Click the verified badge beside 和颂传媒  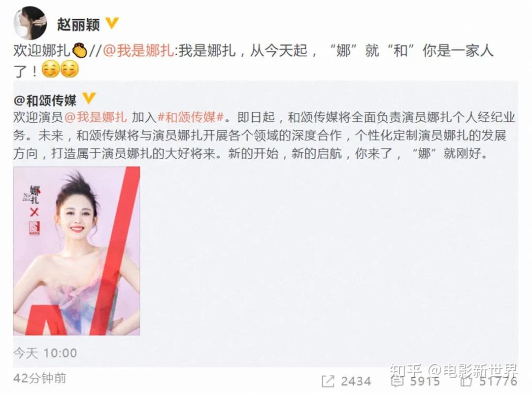[x=89, y=98]
